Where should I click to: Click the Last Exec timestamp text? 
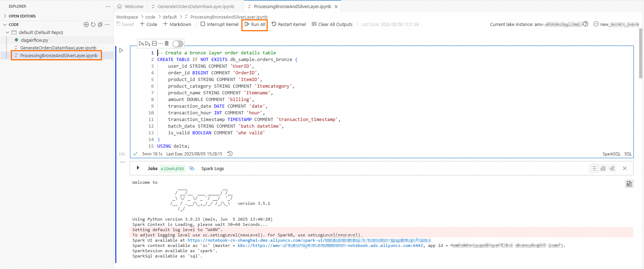[x=194, y=154]
